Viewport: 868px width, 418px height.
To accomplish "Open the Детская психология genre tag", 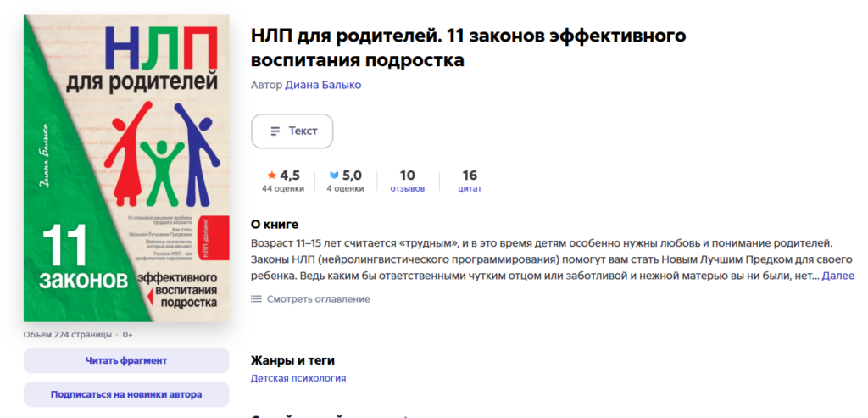I will click(x=298, y=378).
